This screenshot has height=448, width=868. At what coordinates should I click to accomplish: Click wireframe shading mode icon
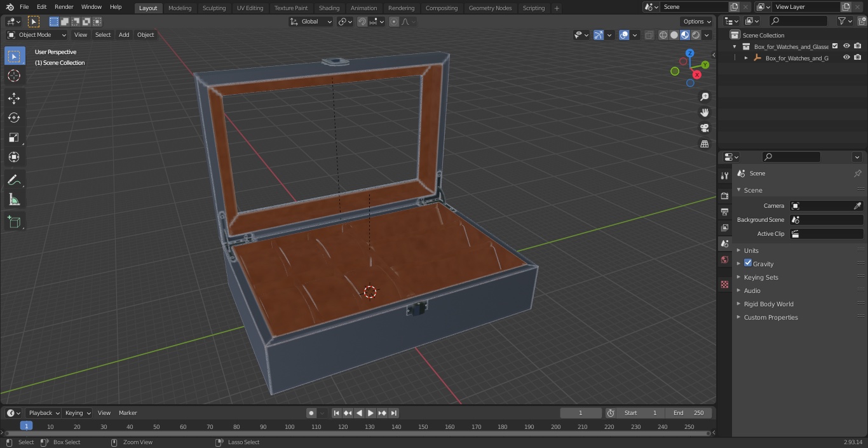[663, 35]
